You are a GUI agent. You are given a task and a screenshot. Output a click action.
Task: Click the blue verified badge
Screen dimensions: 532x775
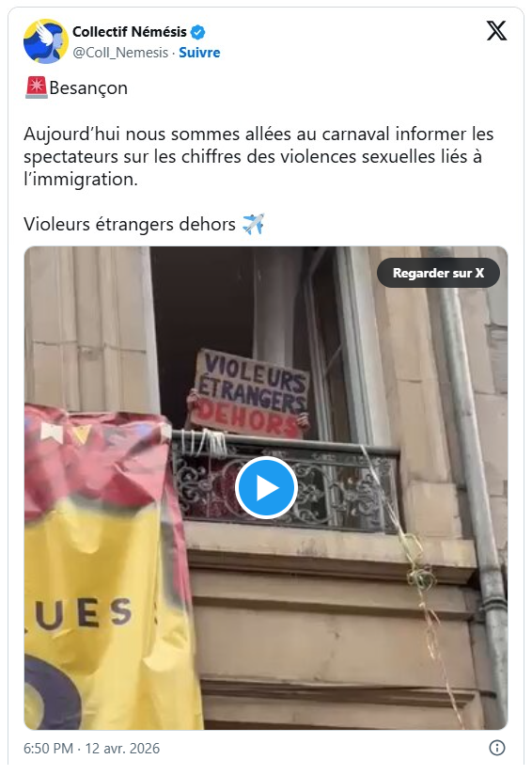tap(198, 32)
